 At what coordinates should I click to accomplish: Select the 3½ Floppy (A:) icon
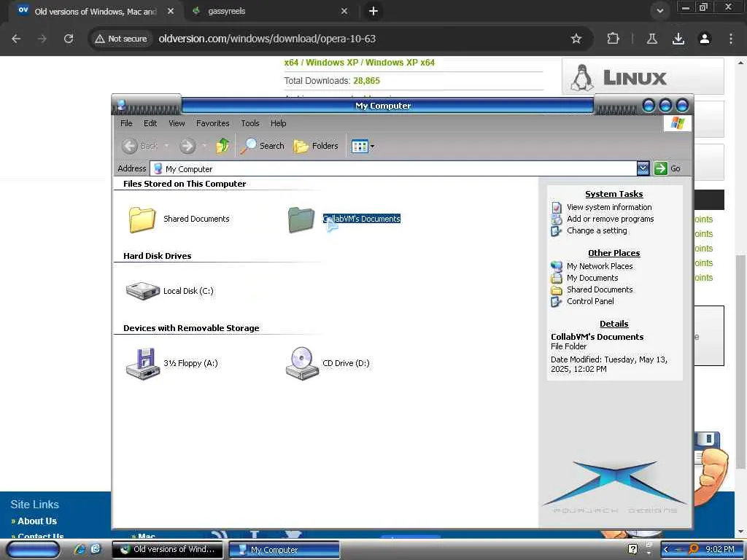click(x=143, y=363)
